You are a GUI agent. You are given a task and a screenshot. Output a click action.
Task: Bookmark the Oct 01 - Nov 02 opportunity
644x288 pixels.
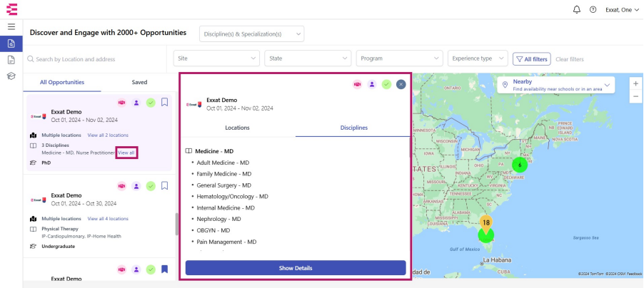(x=165, y=102)
